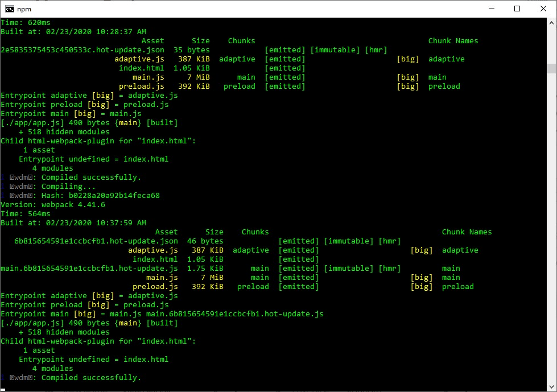
Task: Click the "Time: 620ms" line
Action: point(26,23)
